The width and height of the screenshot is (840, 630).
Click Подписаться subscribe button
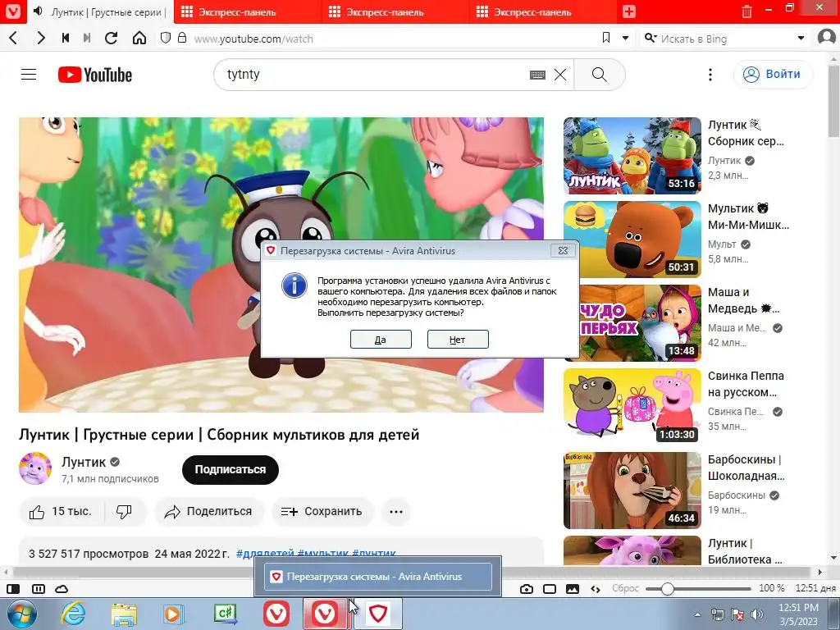coord(231,469)
